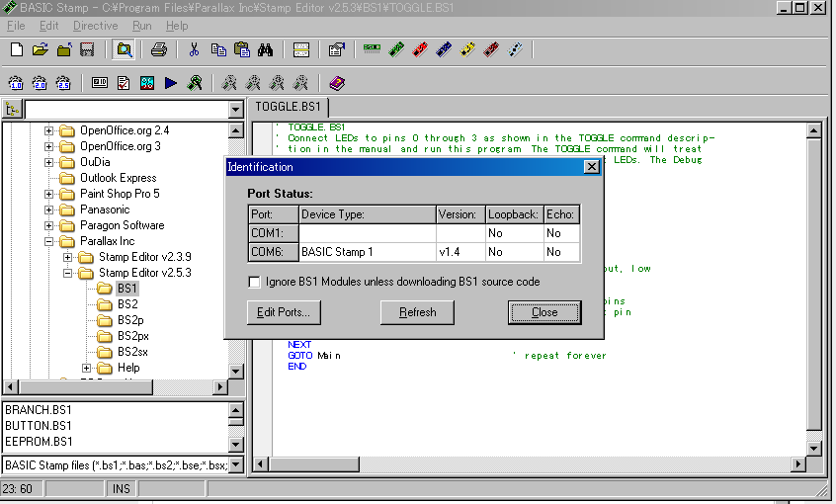Screen dimensions: 836x504
Task: Choose PBASIC 1.0 language gear icon
Action: [x=16, y=83]
